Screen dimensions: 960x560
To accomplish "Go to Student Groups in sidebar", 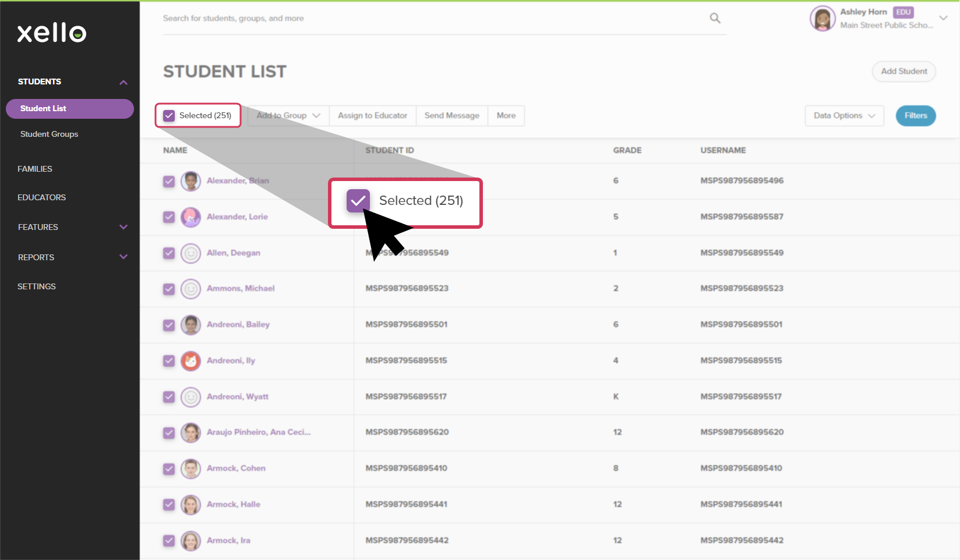I will (x=49, y=134).
